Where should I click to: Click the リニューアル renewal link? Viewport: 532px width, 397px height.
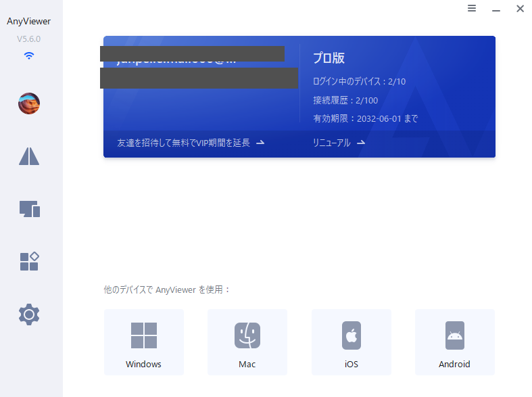coord(331,143)
